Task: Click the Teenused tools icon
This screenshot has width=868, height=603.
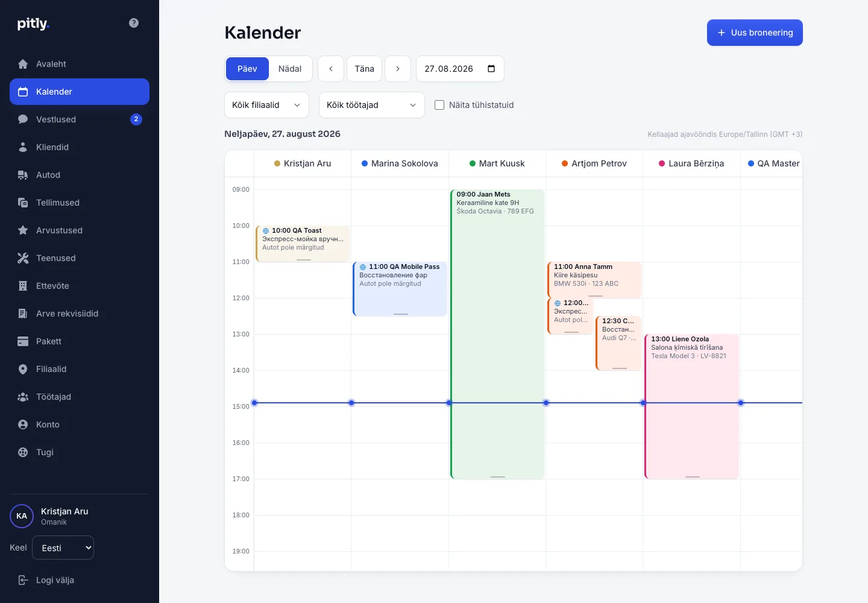Action: 23,258
